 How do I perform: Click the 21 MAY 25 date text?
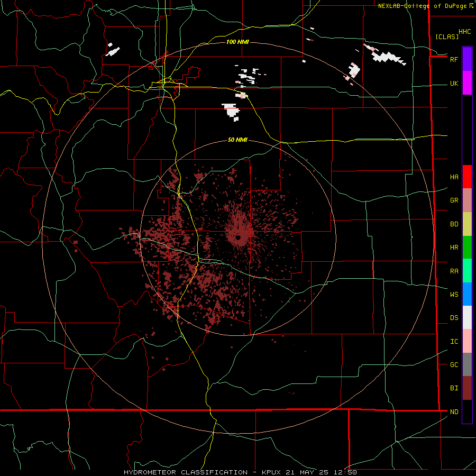coord(307,472)
